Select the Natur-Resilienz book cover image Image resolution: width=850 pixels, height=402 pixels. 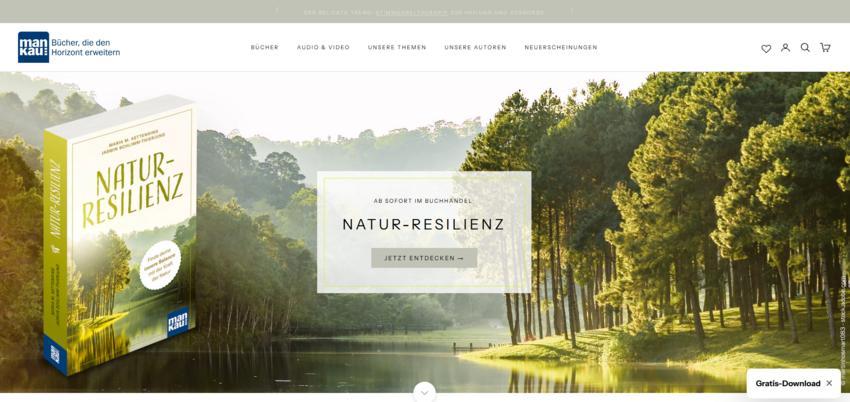pyautogui.click(x=120, y=235)
